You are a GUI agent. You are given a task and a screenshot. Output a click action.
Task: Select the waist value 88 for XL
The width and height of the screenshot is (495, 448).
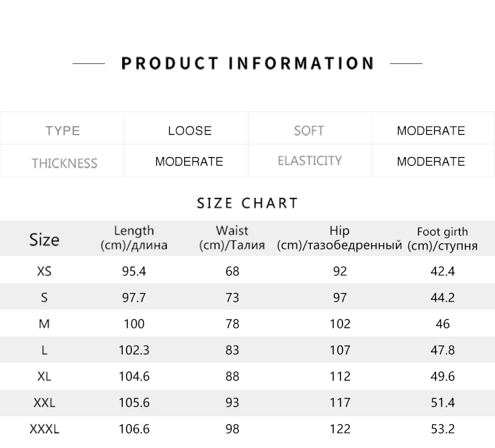pyautogui.click(x=232, y=376)
